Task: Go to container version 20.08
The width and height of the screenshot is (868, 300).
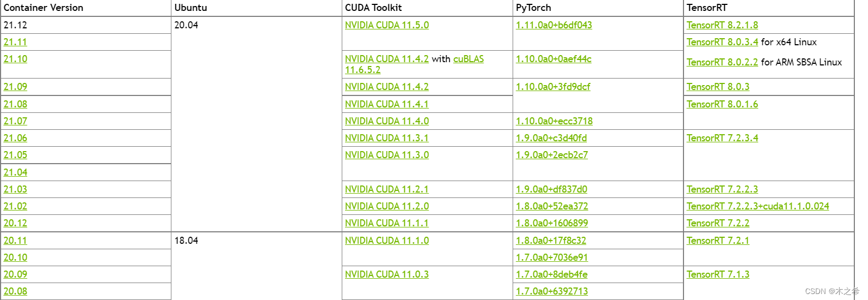Action: pos(15,291)
